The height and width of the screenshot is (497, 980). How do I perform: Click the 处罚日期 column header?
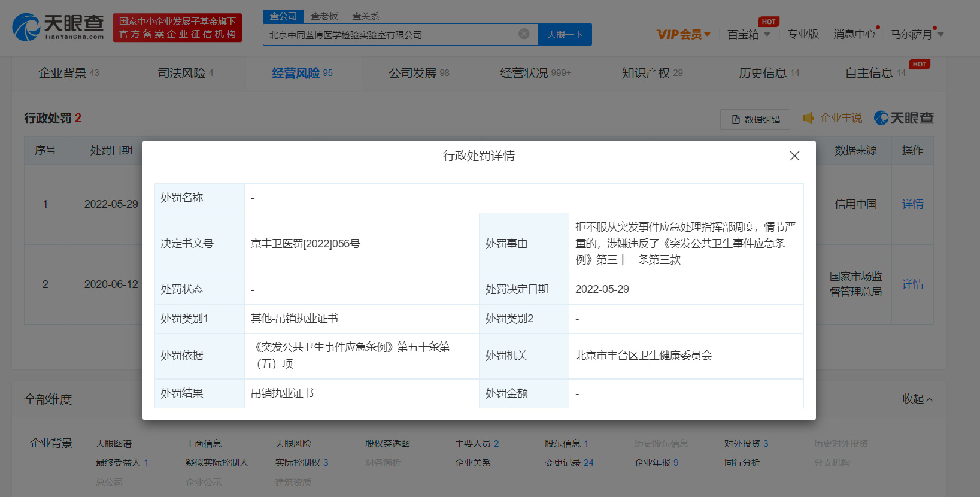point(111,150)
